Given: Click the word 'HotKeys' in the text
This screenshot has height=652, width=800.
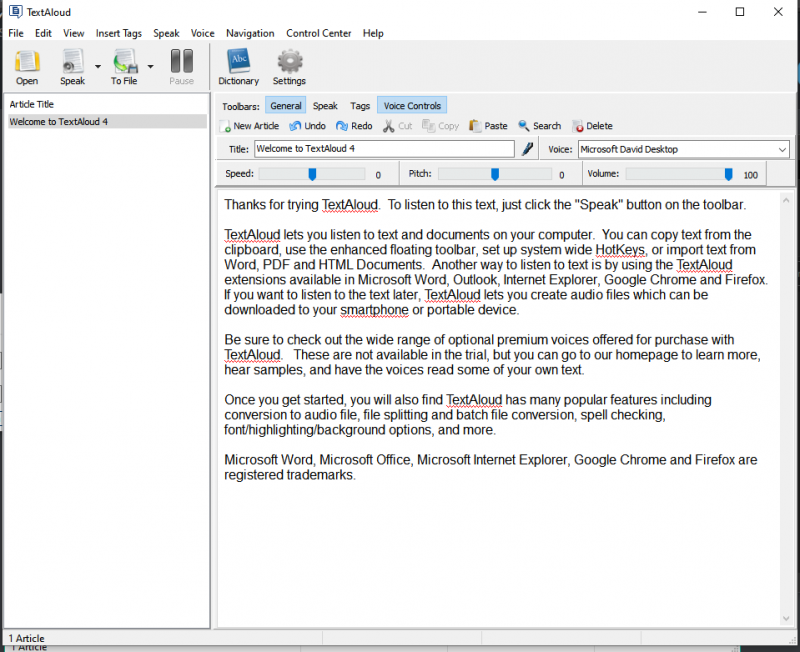Looking at the screenshot, I should [620, 249].
